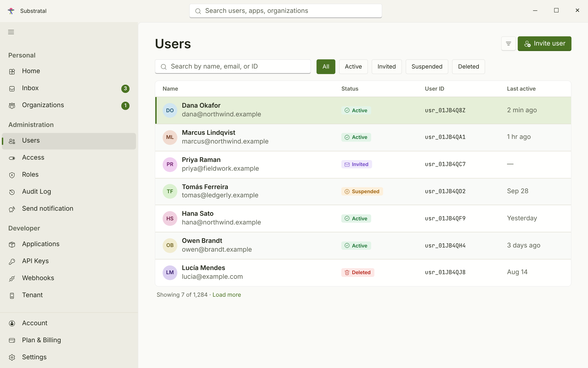Screen dimensions: 588x368
Task: Switch to the Active filter tab
Action: 353,66
